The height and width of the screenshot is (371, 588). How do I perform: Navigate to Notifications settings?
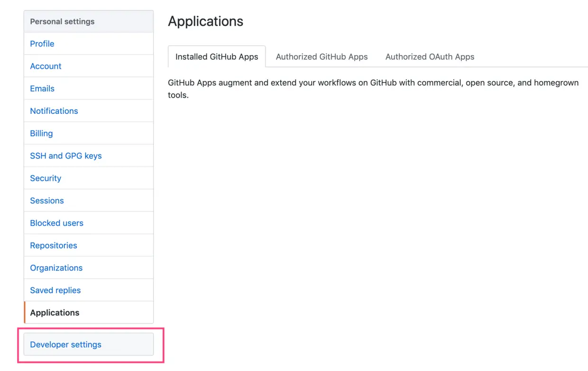coord(54,111)
